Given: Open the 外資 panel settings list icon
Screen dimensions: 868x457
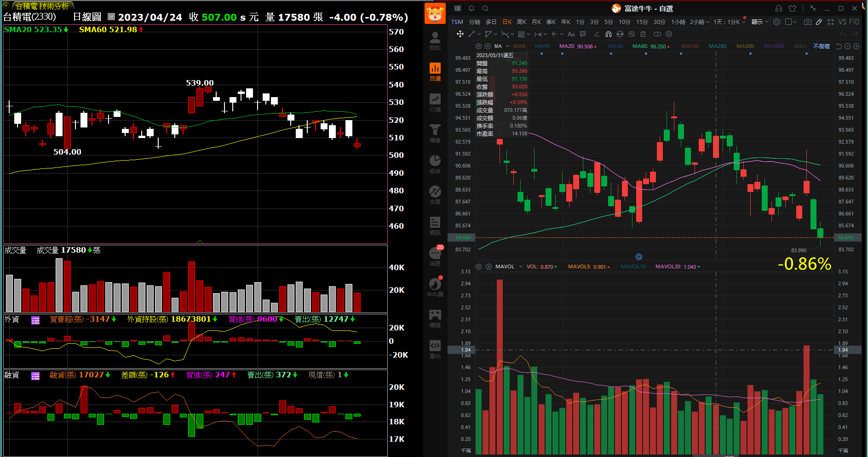Looking at the screenshot, I should tap(35, 320).
